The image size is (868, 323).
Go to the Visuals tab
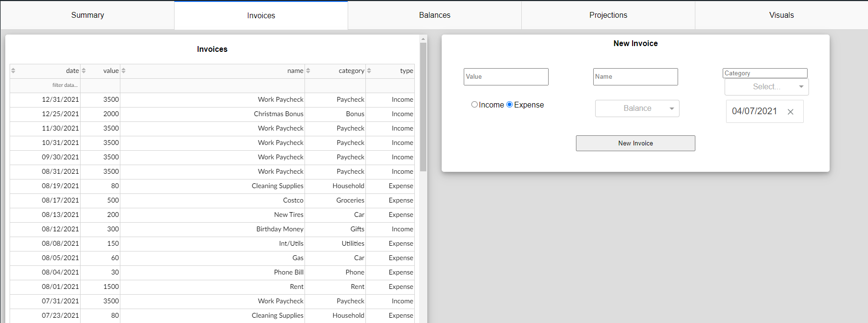tap(781, 15)
